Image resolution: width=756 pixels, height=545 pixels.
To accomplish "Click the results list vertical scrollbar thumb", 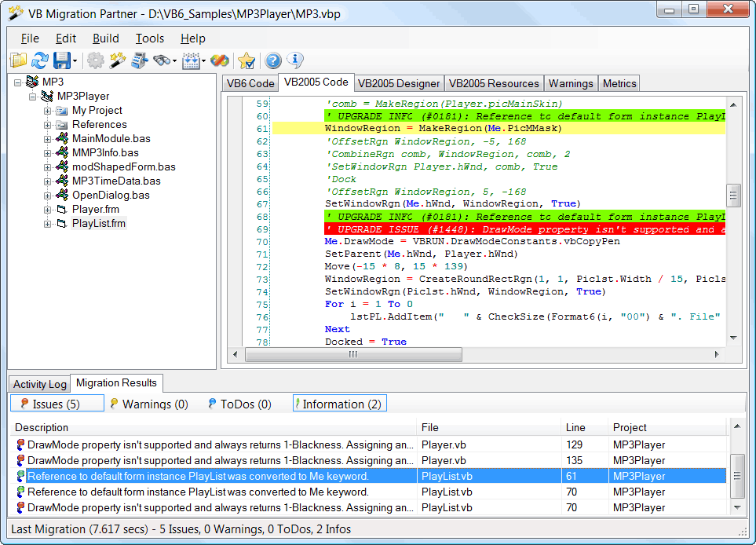I will tap(737, 476).
